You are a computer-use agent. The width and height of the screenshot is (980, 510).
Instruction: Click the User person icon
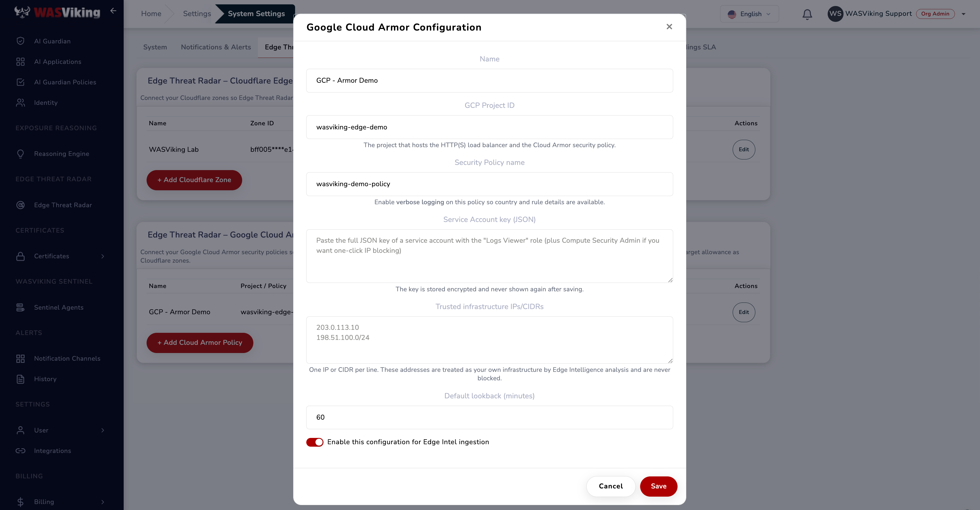(x=20, y=430)
